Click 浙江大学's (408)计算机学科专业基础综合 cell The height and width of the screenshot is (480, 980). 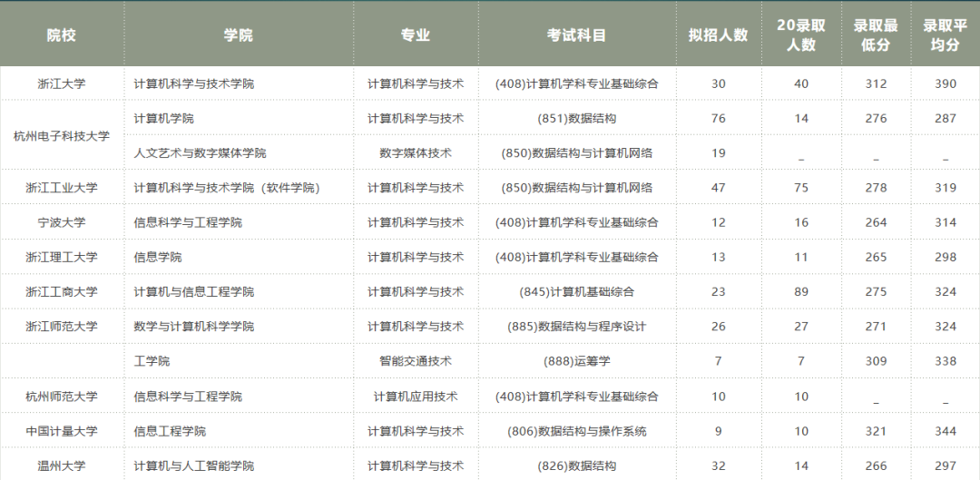click(x=577, y=83)
